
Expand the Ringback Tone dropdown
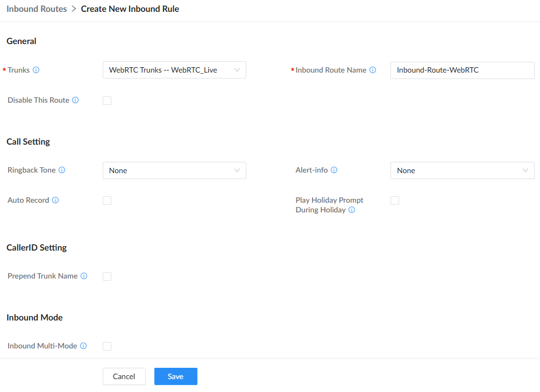[x=174, y=170]
